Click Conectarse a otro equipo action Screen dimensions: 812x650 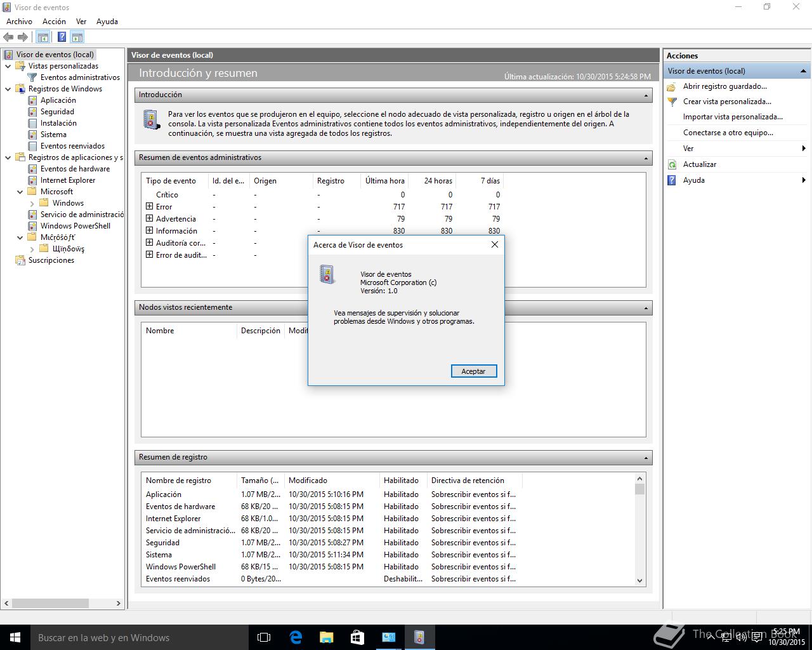(x=728, y=133)
